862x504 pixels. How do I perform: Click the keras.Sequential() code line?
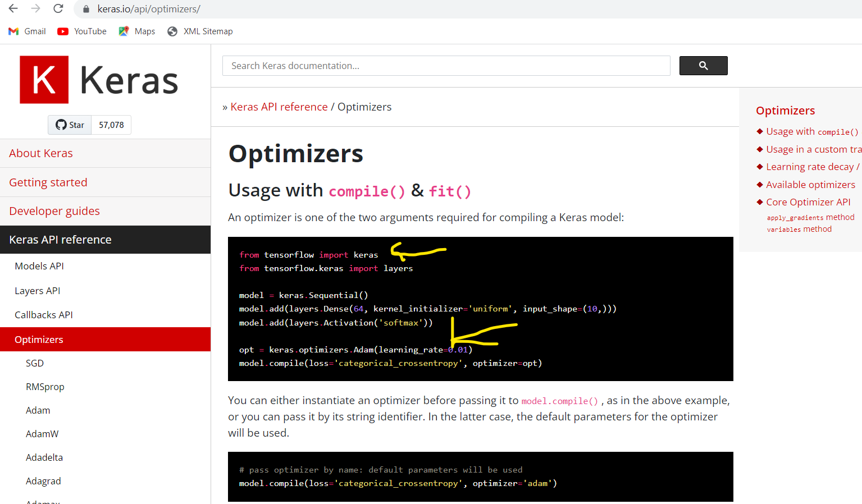[x=303, y=295]
